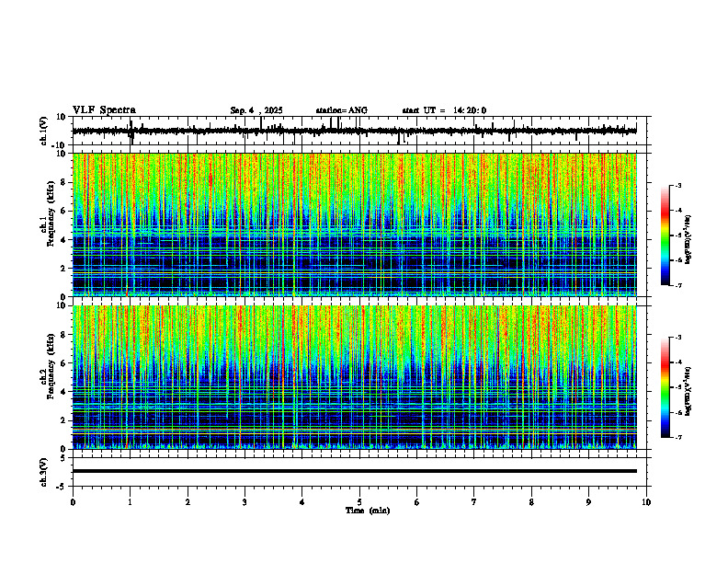
Task: Click the time axis tick label '8'
Action: click(531, 502)
